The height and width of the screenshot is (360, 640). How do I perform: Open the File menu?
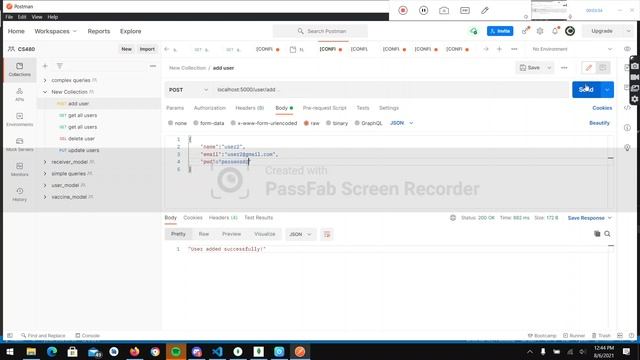[x=9, y=17]
